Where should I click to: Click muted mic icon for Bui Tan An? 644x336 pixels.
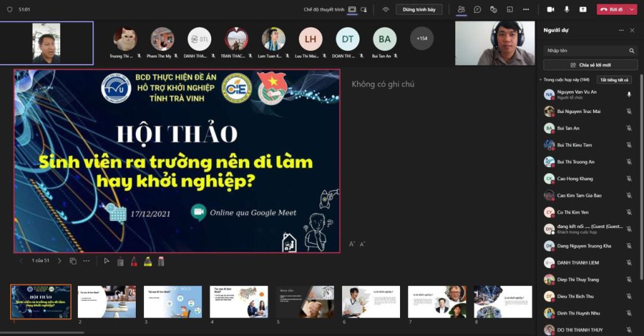pos(629,128)
